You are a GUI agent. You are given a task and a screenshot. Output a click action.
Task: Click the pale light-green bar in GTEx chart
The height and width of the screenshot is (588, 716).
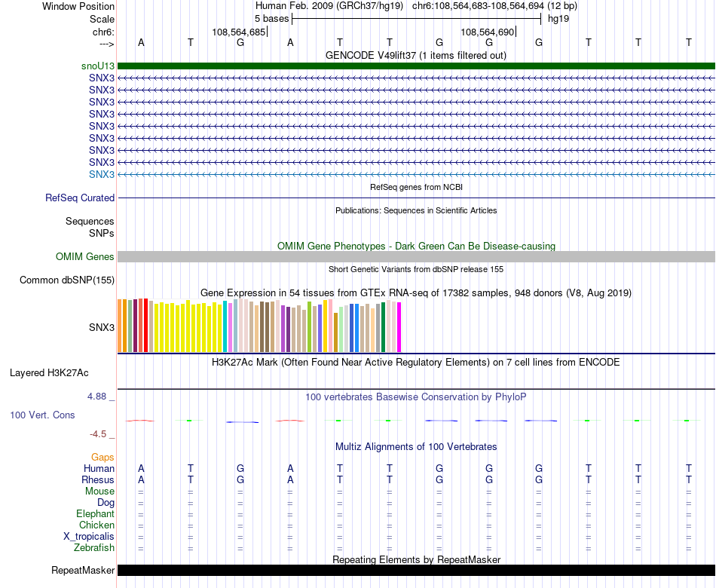click(x=341, y=329)
